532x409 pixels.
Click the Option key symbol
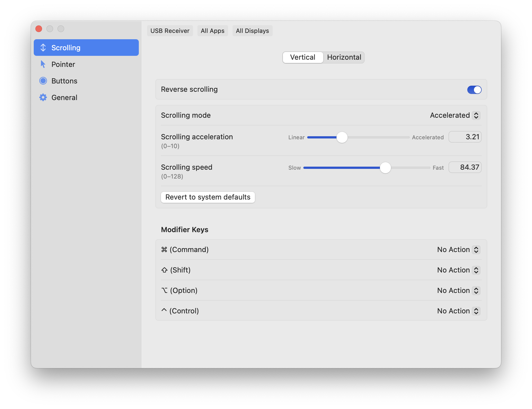coord(165,290)
